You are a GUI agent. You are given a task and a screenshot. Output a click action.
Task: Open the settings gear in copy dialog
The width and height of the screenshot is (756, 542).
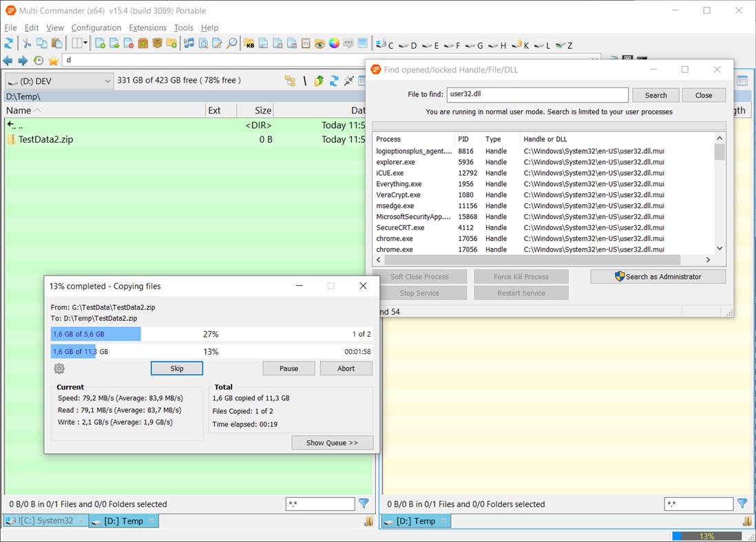coord(59,368)
